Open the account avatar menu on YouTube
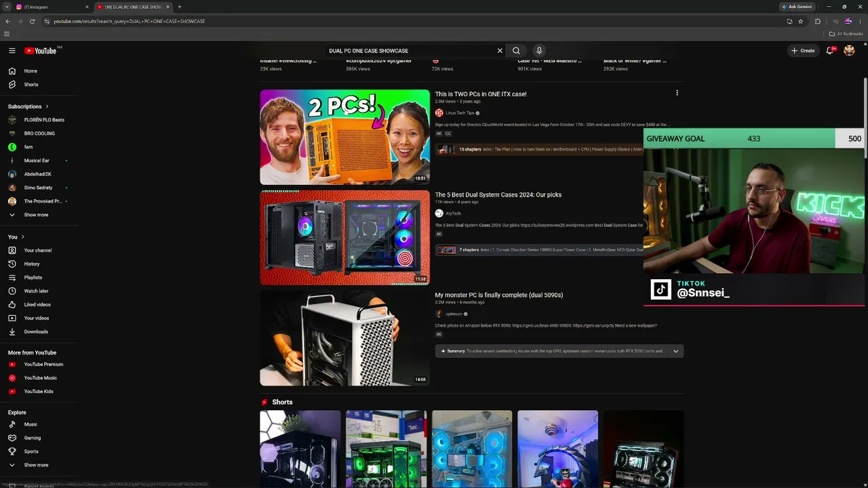This screenshot has width=868, height=488. pos(849,51)
